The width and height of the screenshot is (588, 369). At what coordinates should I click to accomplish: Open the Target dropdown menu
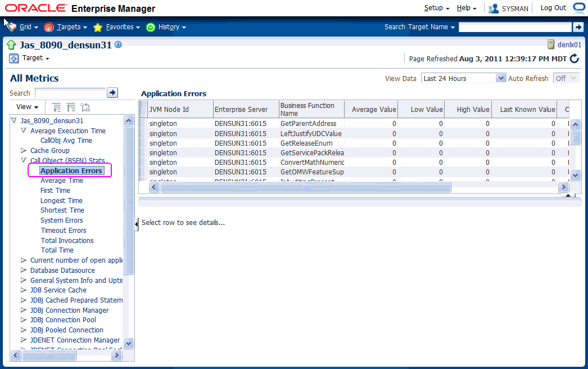(x=36, y=58)
